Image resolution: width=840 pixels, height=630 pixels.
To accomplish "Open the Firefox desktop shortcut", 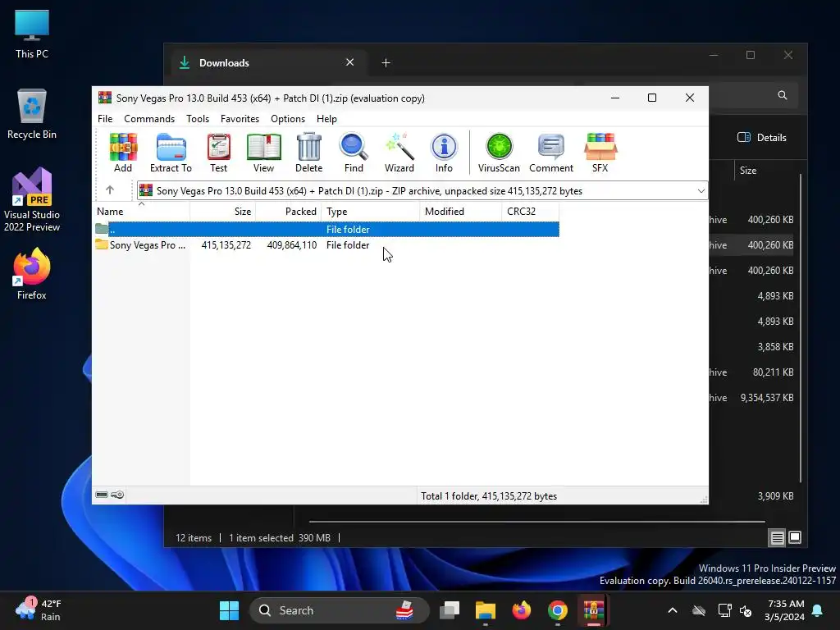I will pyautogui.click(x=32, y=274).
